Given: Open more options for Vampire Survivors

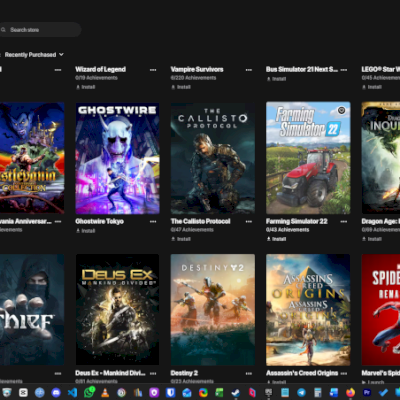Looking at the screenshot, I should [249, 70].
